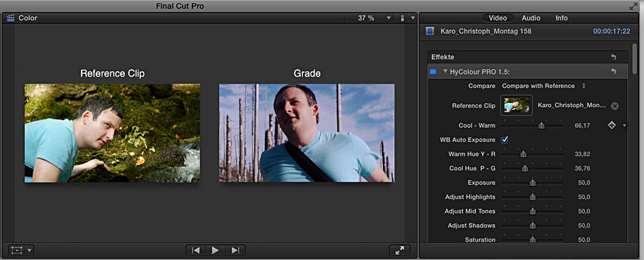Click the Adjust Highlights value 50,0
This screenshot has width=644, height=260.
click(x=584, y=197)
